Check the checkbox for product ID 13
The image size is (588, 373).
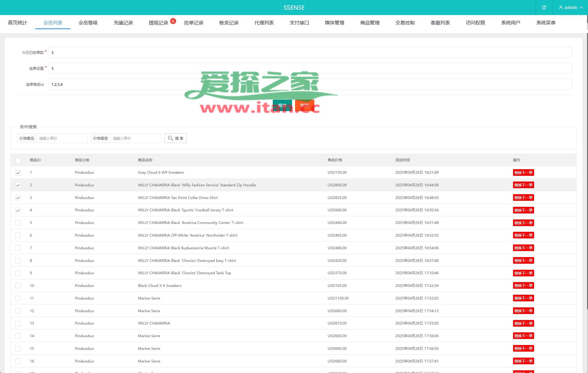tap(18, 324)
